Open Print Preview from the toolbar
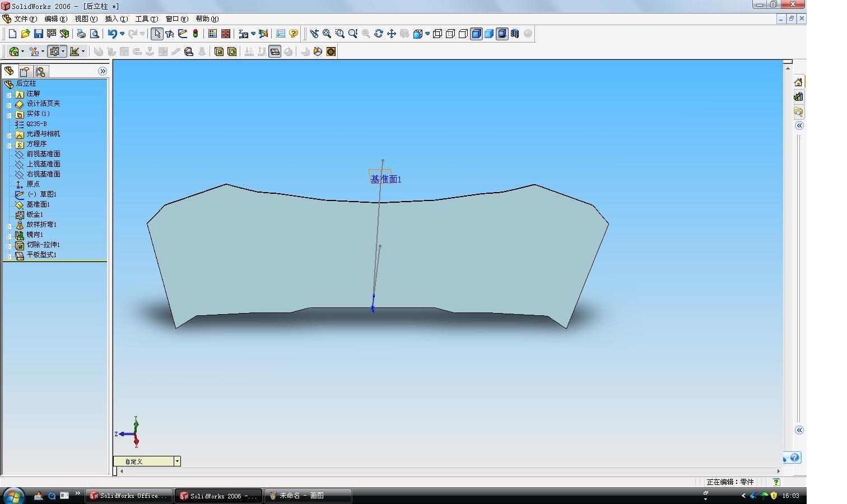Viewport: 847px width, 504px height. click(x=95, y=34)
